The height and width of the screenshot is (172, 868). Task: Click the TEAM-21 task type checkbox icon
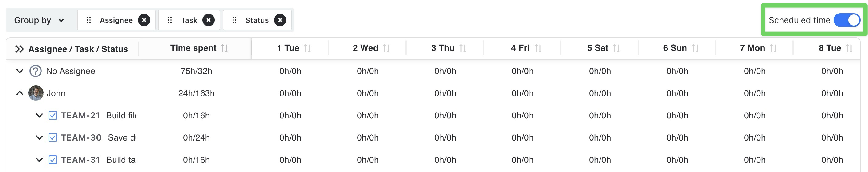(53, 116)
